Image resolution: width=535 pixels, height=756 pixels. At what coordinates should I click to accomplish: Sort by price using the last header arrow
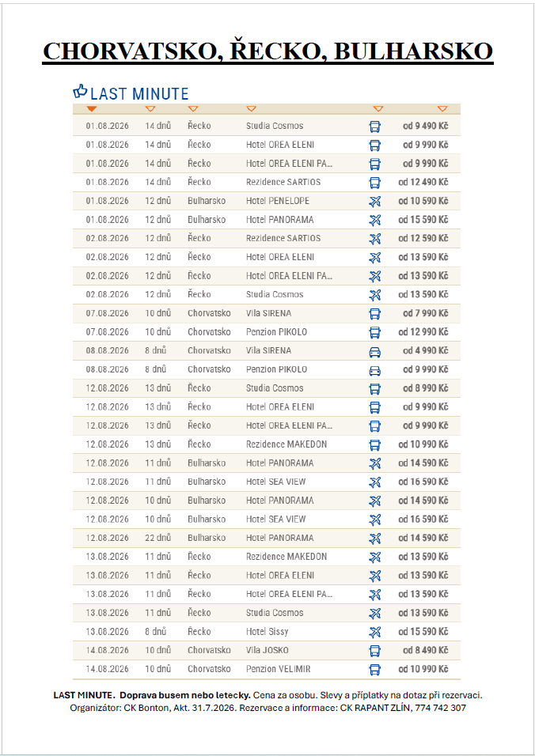[x=442, y=109]
